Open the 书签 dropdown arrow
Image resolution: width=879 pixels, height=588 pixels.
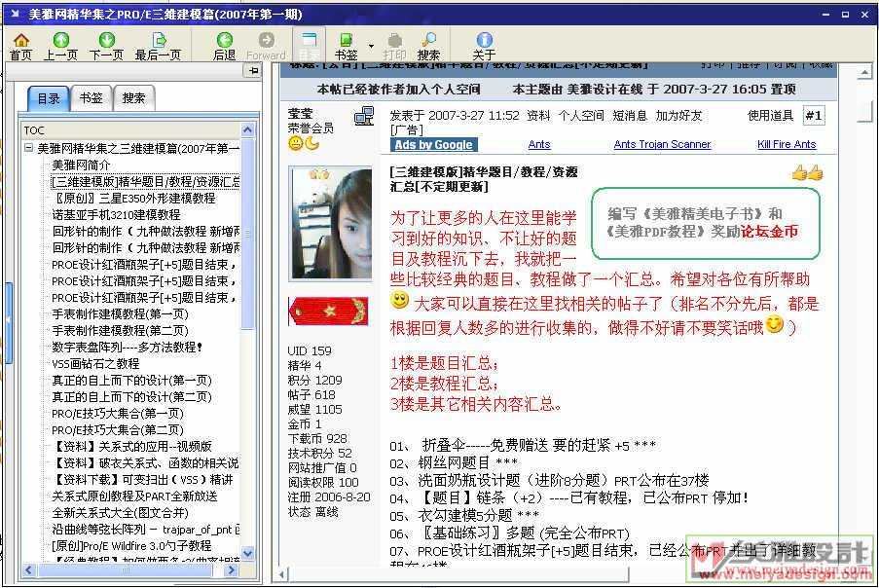[371, 46]
